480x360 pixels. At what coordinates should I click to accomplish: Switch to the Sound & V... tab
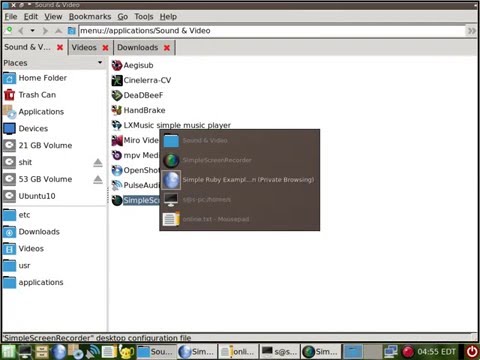[x=27, y=47]
